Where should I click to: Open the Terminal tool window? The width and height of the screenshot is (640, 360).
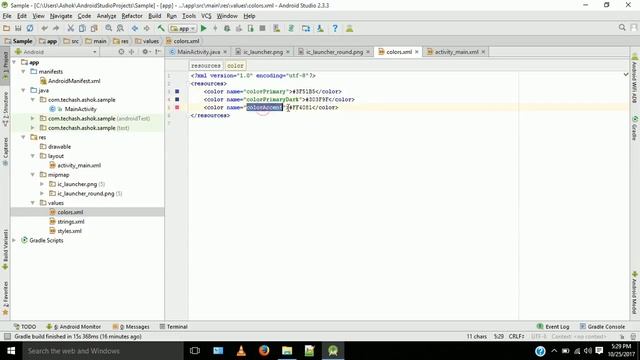[x=173, y=327]
